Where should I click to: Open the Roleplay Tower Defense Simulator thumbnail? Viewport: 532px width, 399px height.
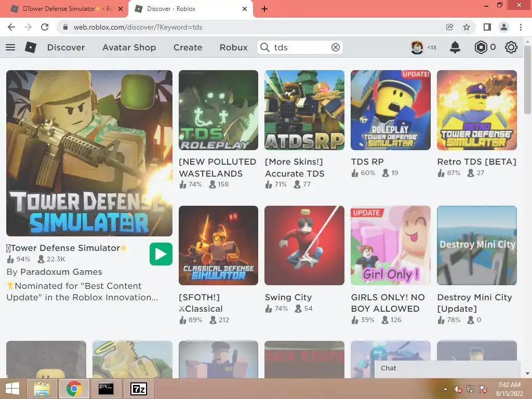[391, 110]
